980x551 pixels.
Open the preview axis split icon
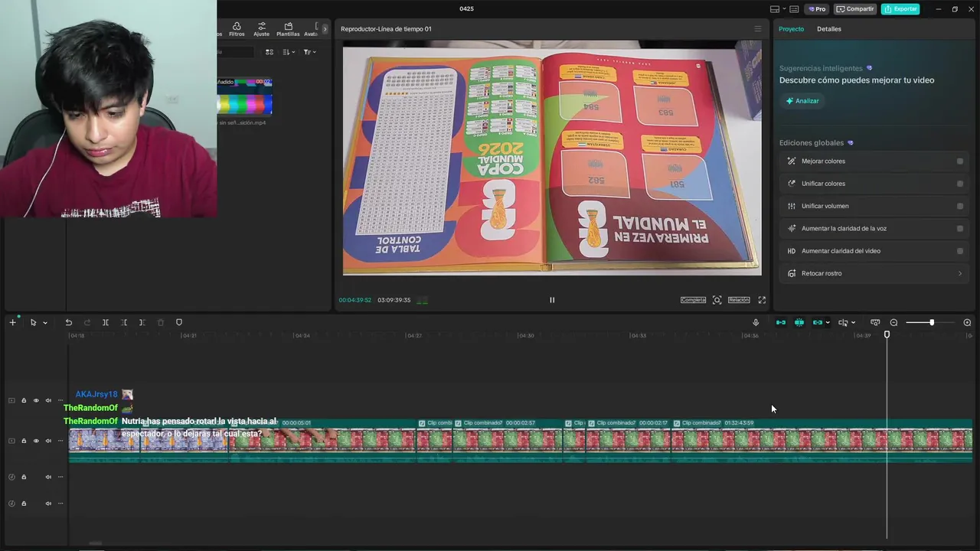843,322
